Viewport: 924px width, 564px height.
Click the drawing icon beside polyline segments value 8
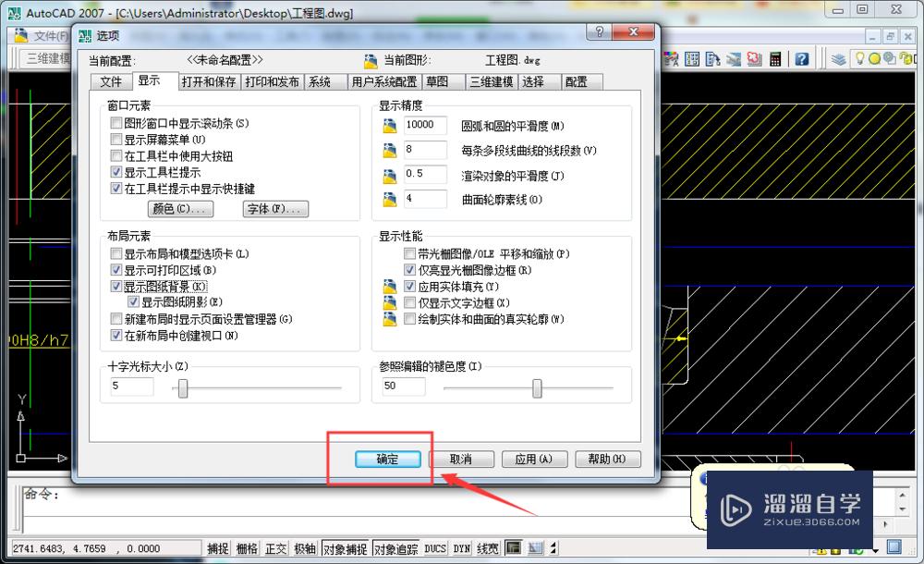(390, 151)
